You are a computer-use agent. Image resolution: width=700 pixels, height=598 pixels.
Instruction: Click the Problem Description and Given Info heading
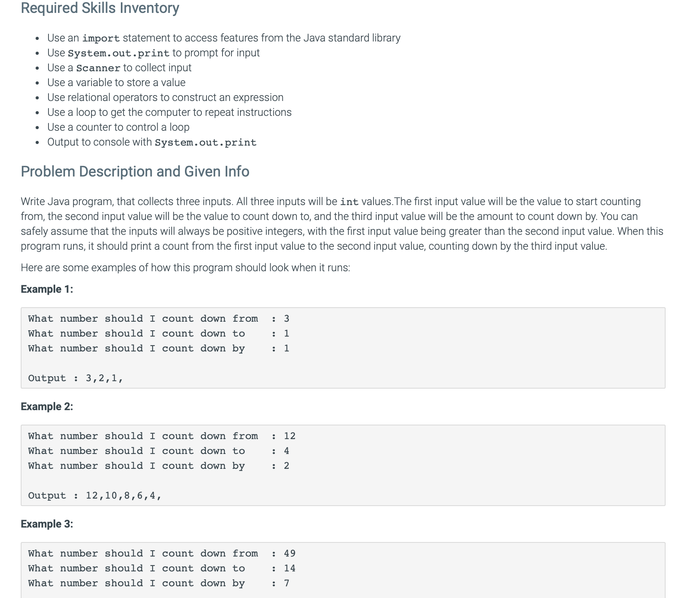click(x=135, y=171)
